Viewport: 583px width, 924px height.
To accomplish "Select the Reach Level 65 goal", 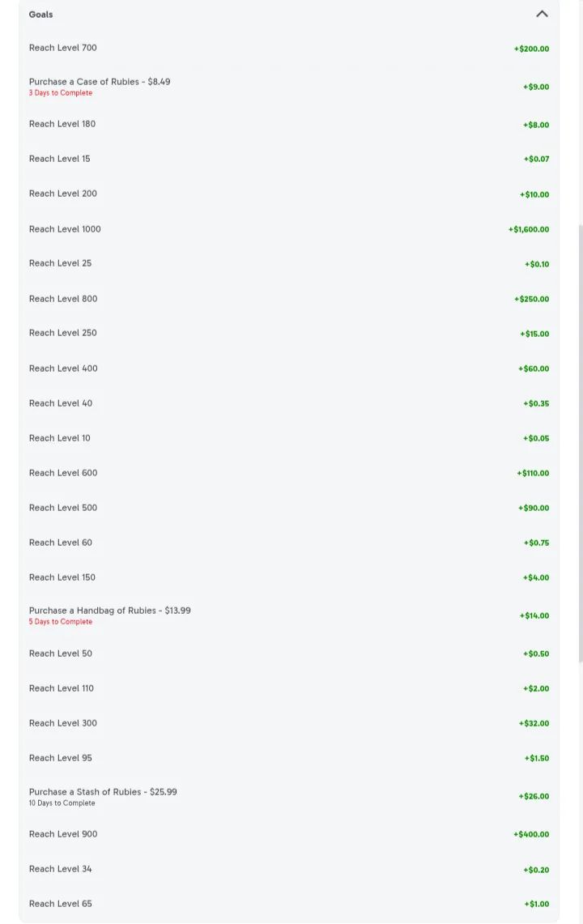I will tap(61, 904).
